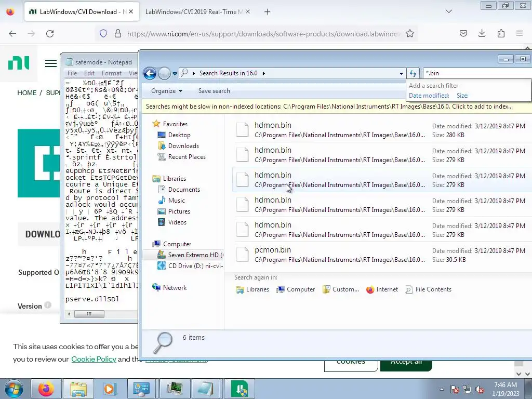
Task: Open a new Firefox tab
Action: coord(268,12)
